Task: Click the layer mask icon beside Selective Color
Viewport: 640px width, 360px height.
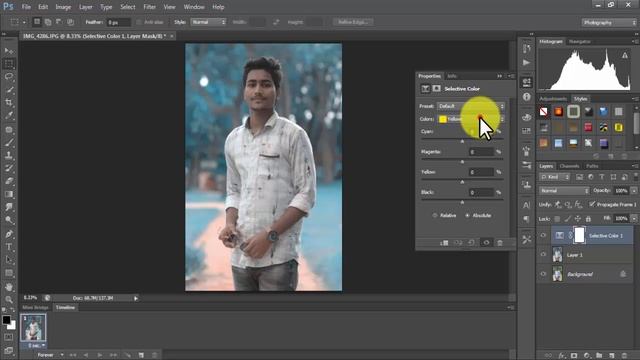Action: 579,236
